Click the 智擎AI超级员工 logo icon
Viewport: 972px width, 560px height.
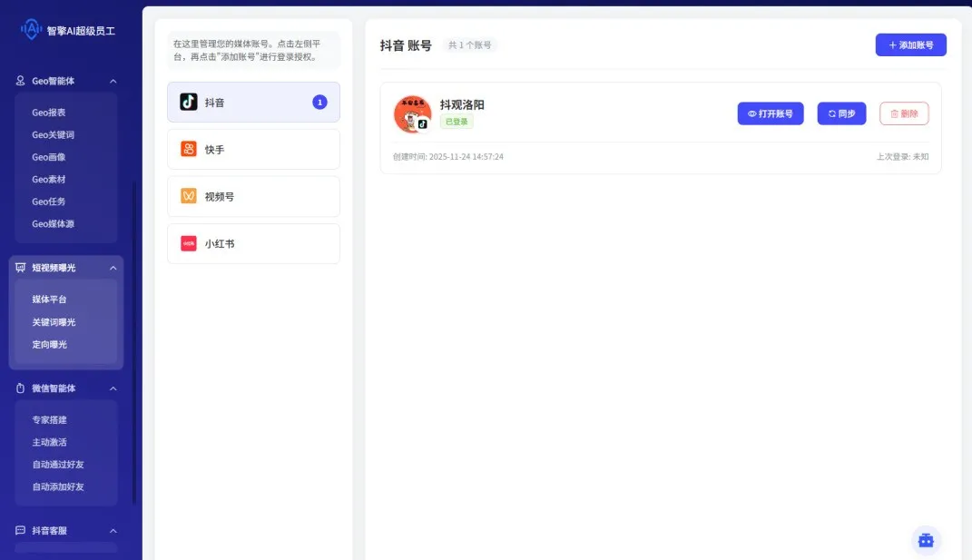(32, 30)
